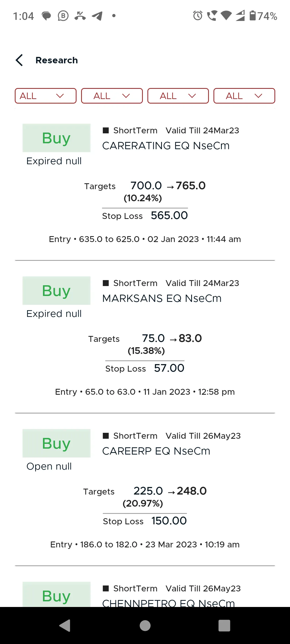The image size is (290, 644).
Task: Tap the Buy badge for CARERATING
Action: point(56,138)
